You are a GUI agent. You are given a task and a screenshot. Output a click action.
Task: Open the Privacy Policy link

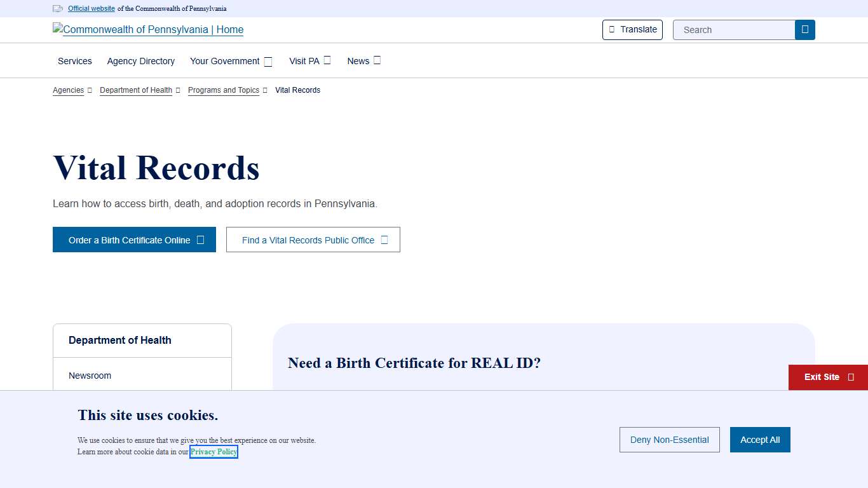point(214,452)
